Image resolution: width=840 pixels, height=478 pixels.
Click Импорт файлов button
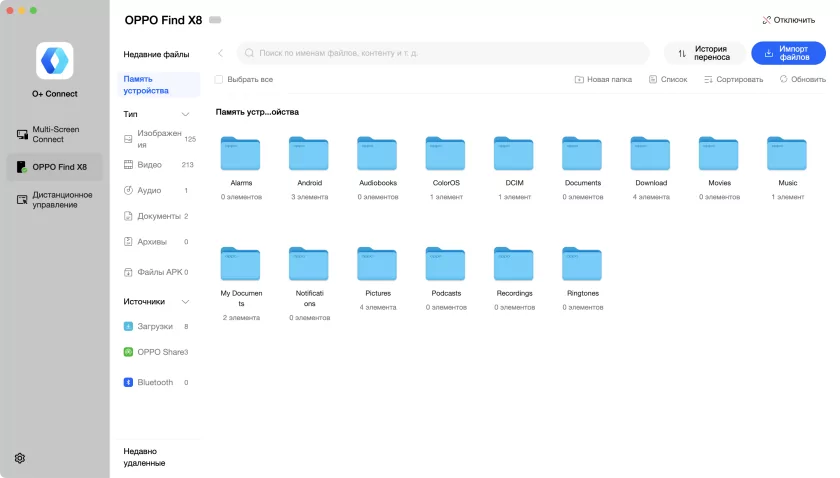pos(788,53)
